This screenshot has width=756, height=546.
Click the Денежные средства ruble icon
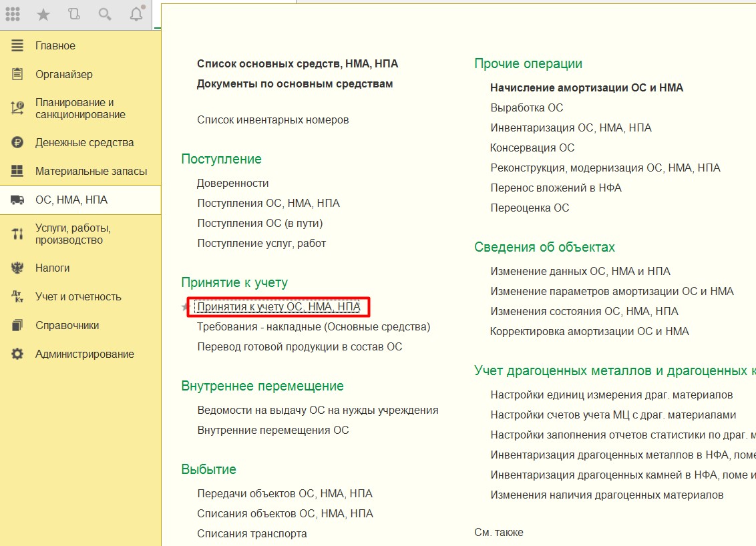tap(17, 143)
